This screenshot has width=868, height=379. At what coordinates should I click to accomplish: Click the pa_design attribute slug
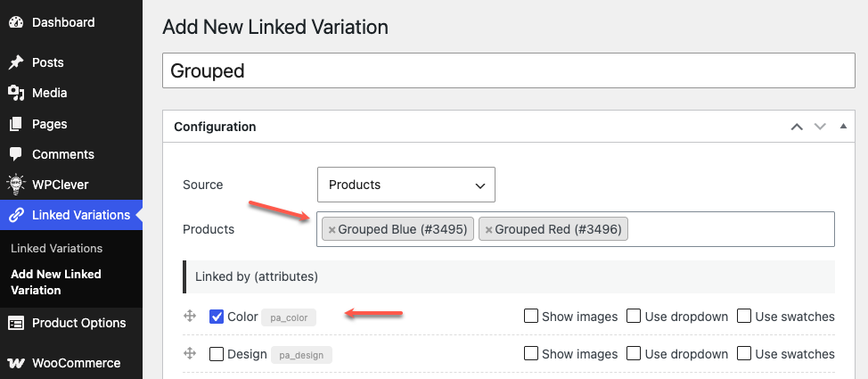[x=301, y=355]
